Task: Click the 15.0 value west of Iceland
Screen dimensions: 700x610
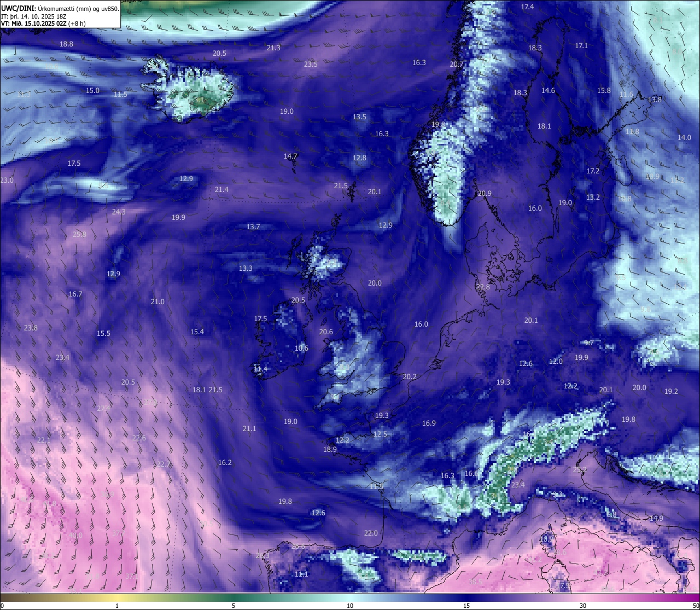Action: [92, 90]
